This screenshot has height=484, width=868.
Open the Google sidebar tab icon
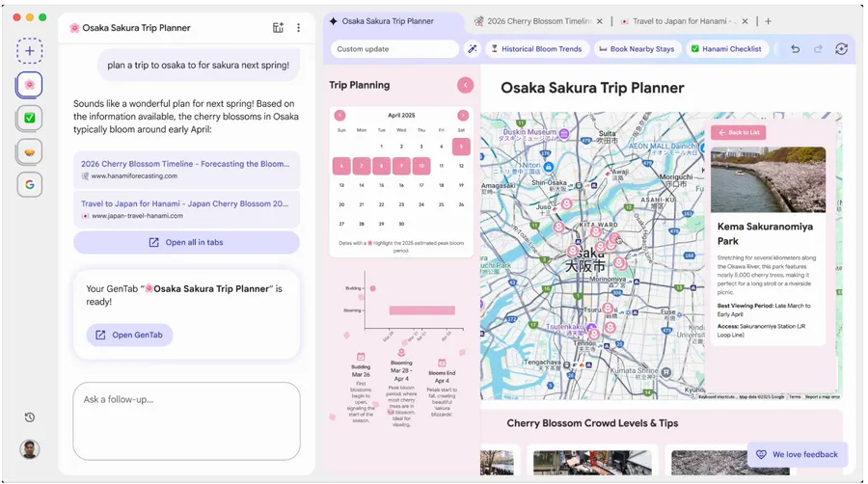click(x=29, y=185)
